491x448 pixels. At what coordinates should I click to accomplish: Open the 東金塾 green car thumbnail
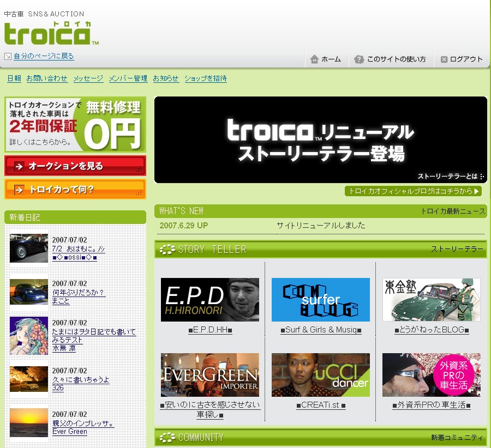pyautogui.click(x=431, y=300)
